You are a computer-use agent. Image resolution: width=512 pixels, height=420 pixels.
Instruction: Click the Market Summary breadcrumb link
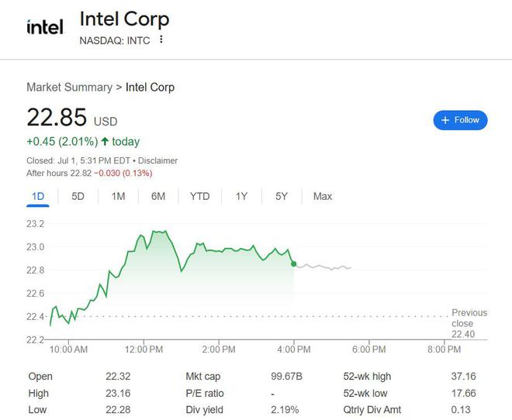pos(69,87)
